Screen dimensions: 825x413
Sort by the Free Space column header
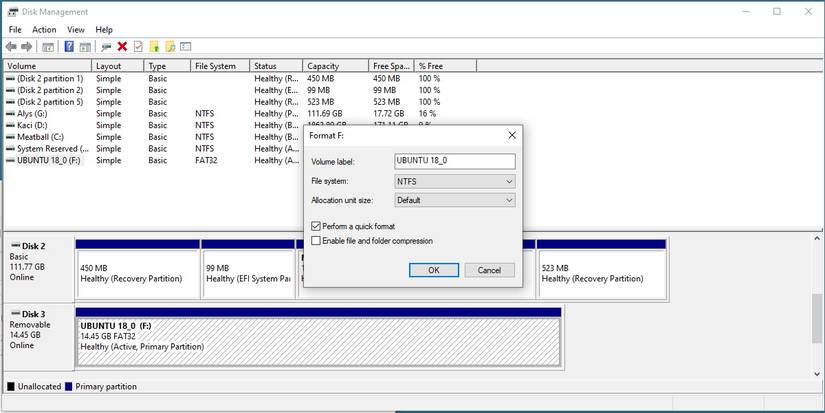click(391, 66)
